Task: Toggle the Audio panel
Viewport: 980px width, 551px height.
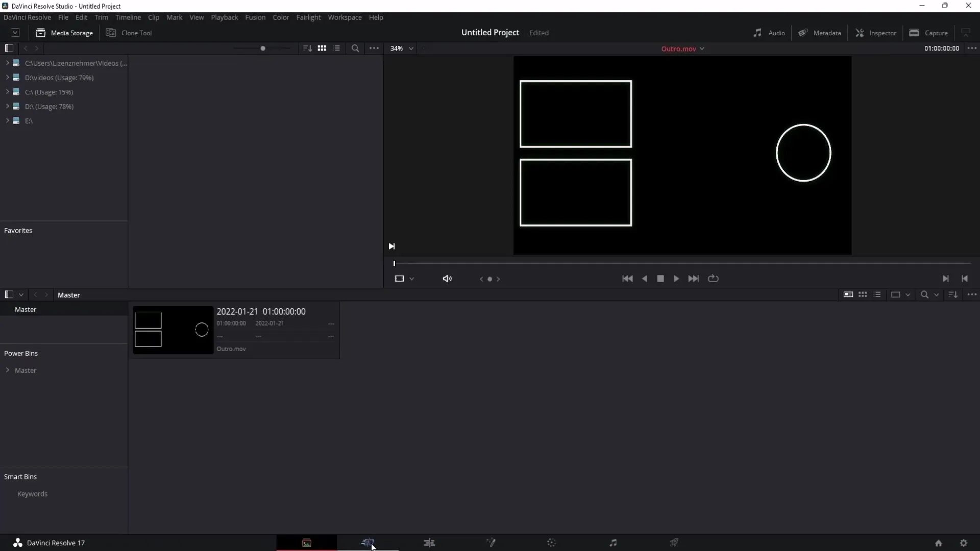Action: click(769, 33)
